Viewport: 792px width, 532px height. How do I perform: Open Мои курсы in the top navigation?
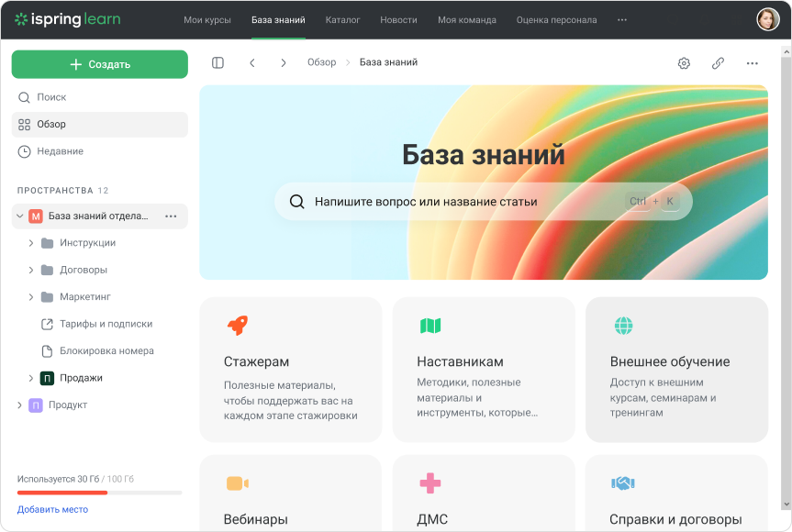pyautogui.click(x=207, y=18)
